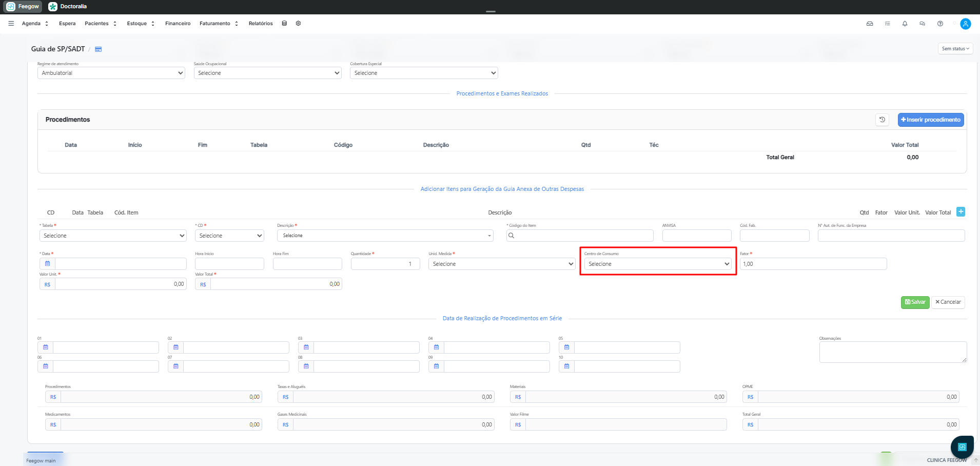980x466 pixels.
Task: Open the Descrição select dropdown
Action: [x=385, y=236]
